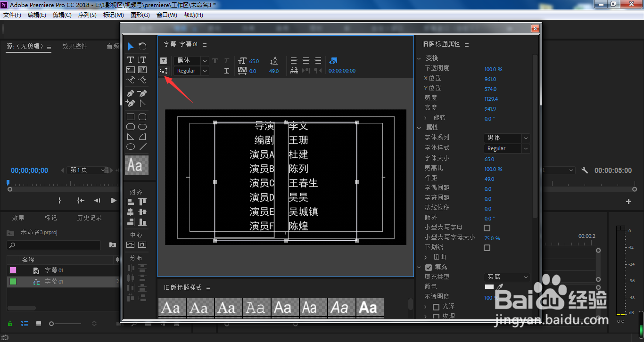Select the Rotation tool
Viewport: 644px width, 342px height.
click(142, 46)
